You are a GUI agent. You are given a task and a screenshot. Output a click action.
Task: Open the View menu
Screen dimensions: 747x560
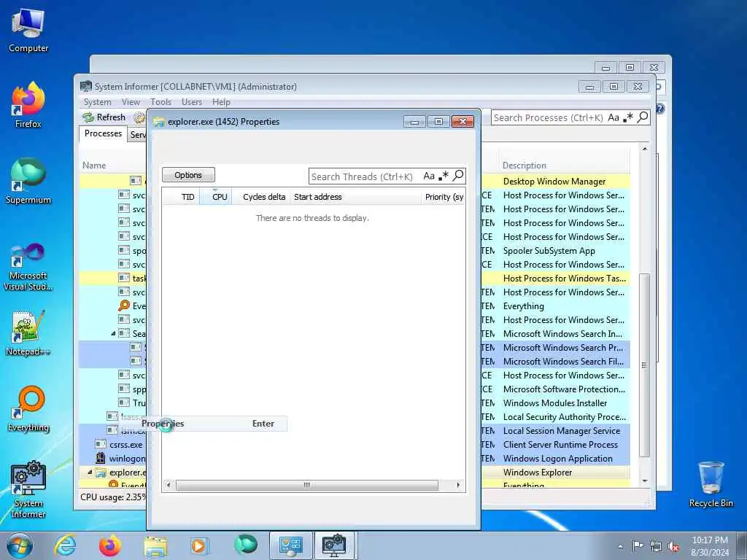coord(131,102)
